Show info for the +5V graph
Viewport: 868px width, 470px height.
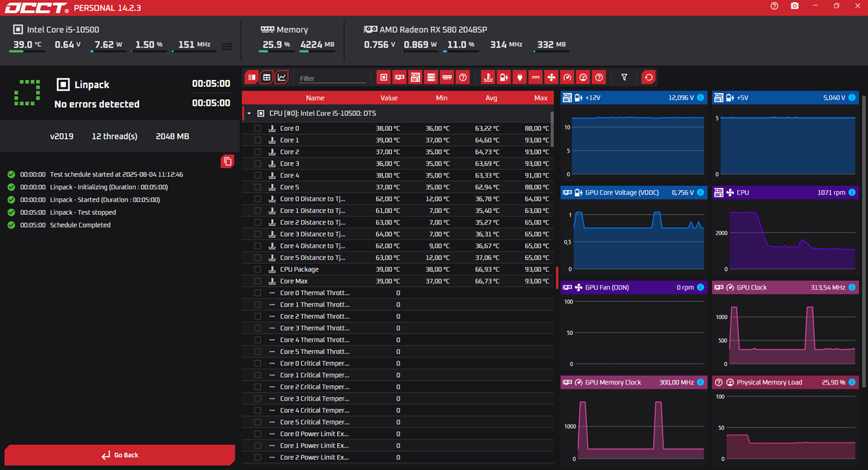pyautogui.click(x=852, y=98)
